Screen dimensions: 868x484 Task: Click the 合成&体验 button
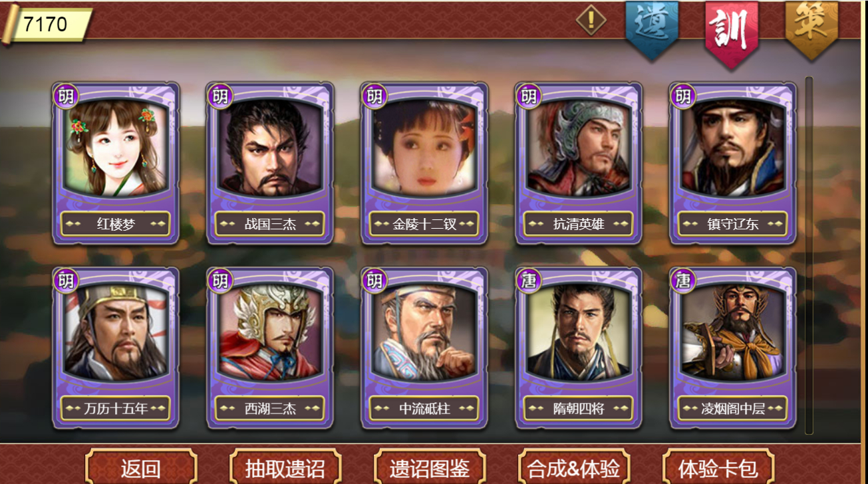[x=574, y=467]
